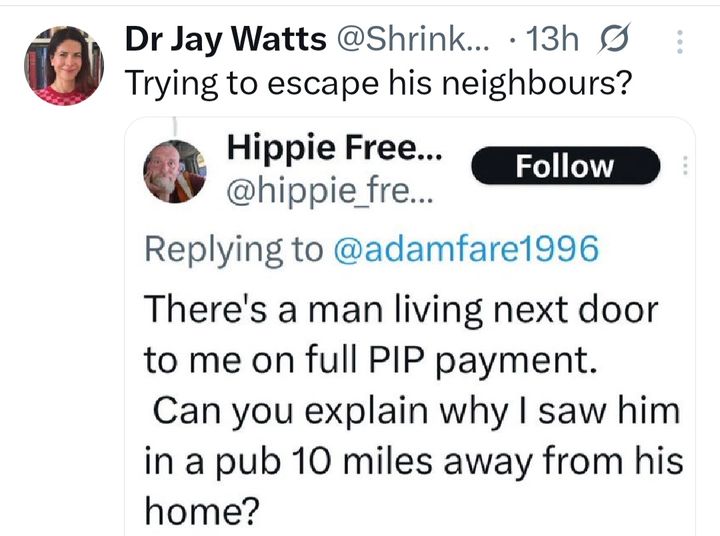Open more options on the Hippie Free quoted post
Image resolution: width=720 pixels, height=536 pixels.
point(685,165)
